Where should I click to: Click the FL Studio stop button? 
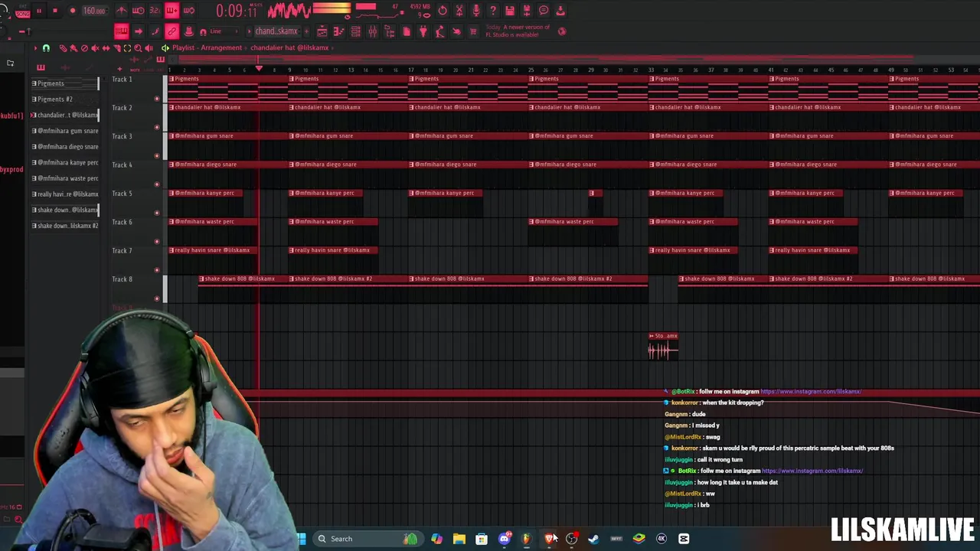coord(55,11)
